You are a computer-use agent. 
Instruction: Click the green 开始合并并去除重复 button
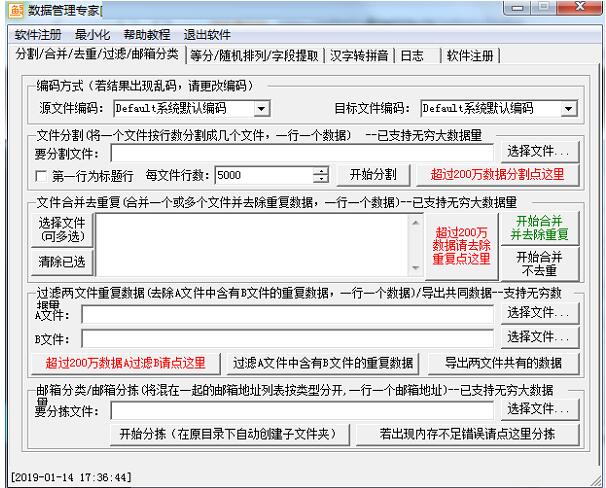pyautogui.click(x=540, y=228)
